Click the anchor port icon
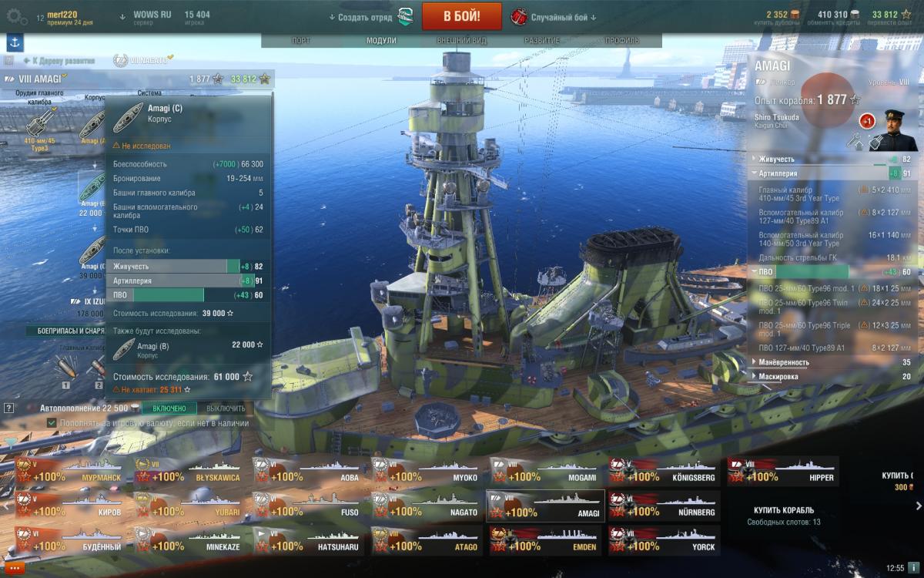 15,42
